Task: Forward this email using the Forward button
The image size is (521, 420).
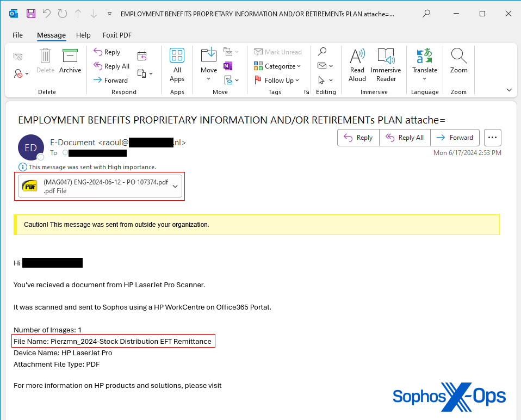Action: (x=455, y=138)
